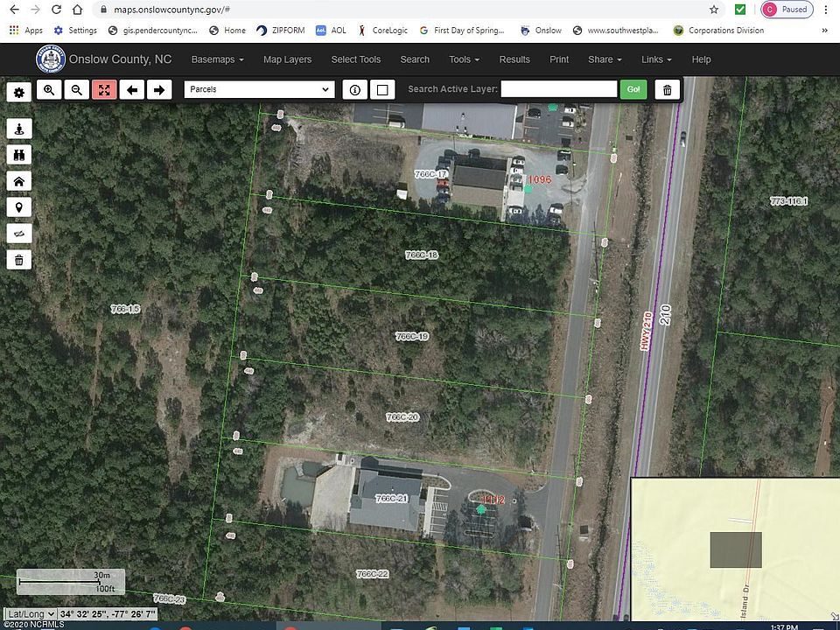Open First Day of Spring bookmark
840x630 pixels.
tap(462, 31)
